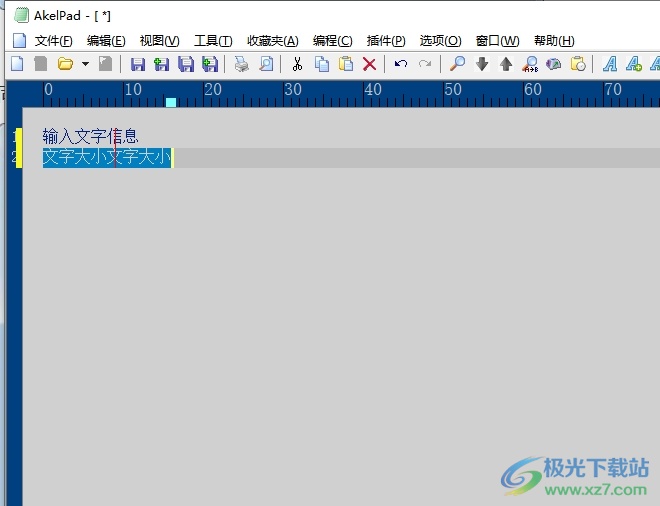Click Save All As icon with green plus

point(210,64)
